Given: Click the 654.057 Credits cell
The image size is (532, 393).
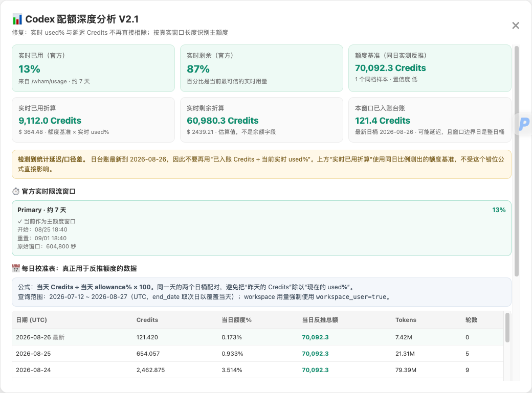Looking at the screenshot, I should 148,354.
